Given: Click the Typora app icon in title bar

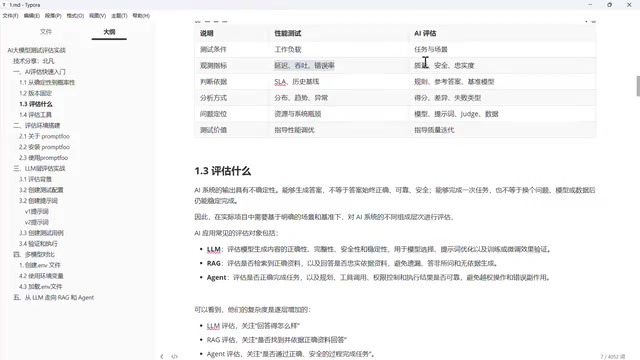Looking at the screenshot, I should point(4,5).
